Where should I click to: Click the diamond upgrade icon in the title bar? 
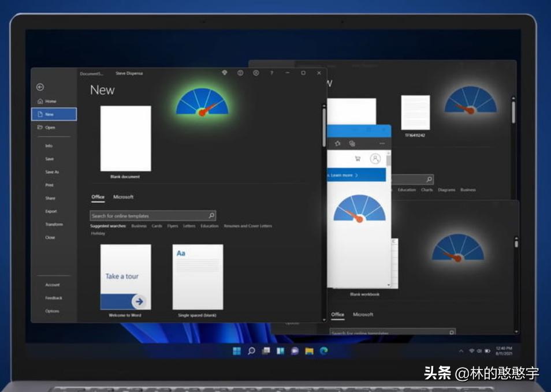tap(225, 73)
